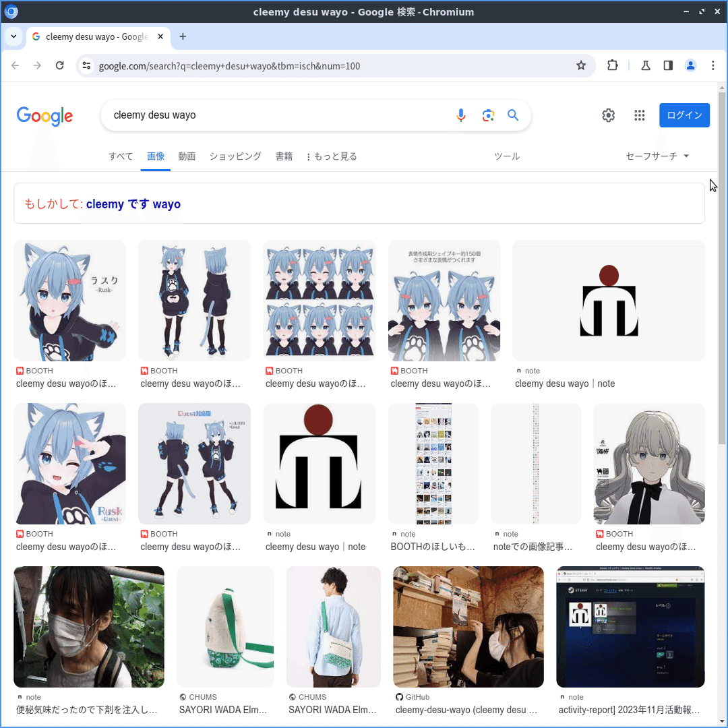This screenshot has width=728, height=728.
Task: Toggle the browser side panel icon
Action: 667,65
